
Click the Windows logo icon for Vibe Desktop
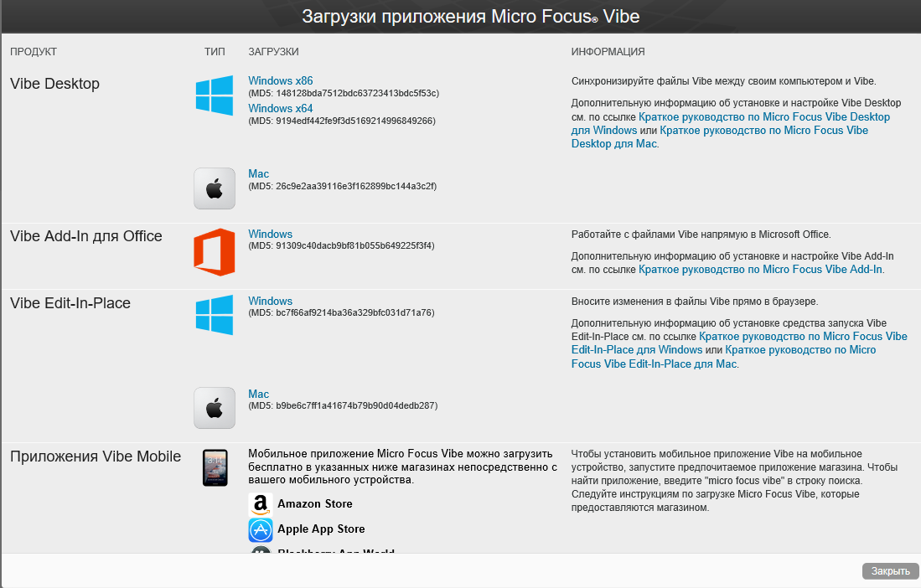[215, 95]
